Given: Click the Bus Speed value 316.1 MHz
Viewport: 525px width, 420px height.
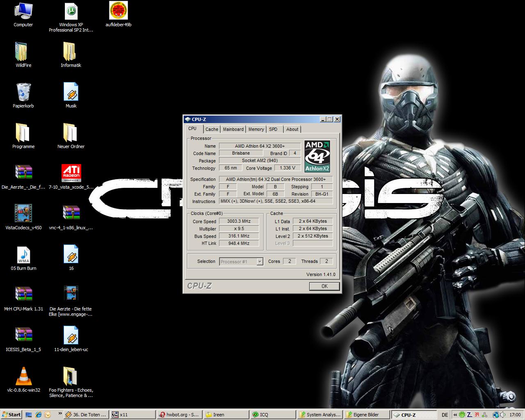Looking at the screenshot, I should coord(239,236).
